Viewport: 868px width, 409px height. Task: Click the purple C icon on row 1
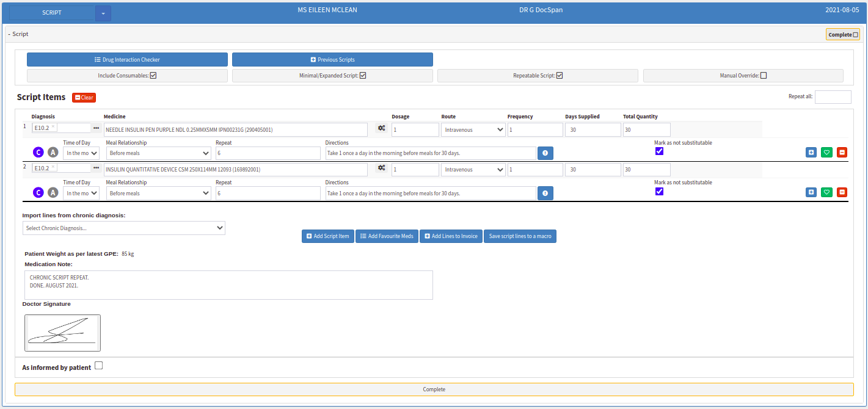pyautogui.click(x=38, y=153)
